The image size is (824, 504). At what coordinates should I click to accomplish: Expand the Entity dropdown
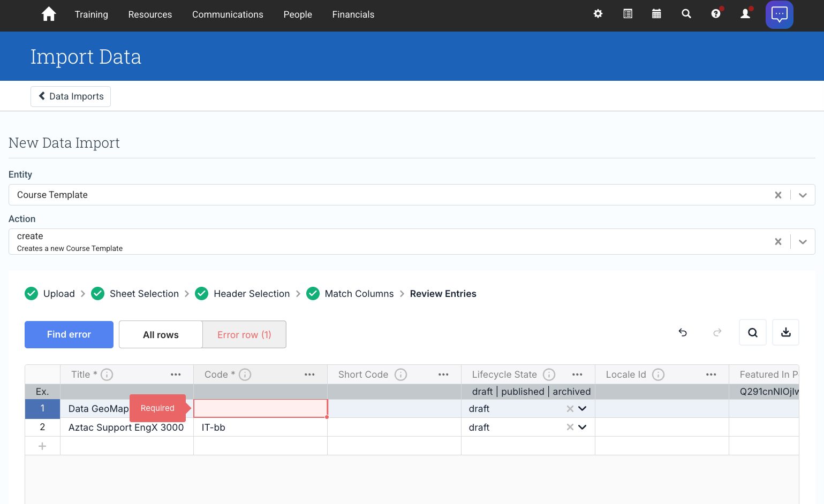click(x=803, y=195)
